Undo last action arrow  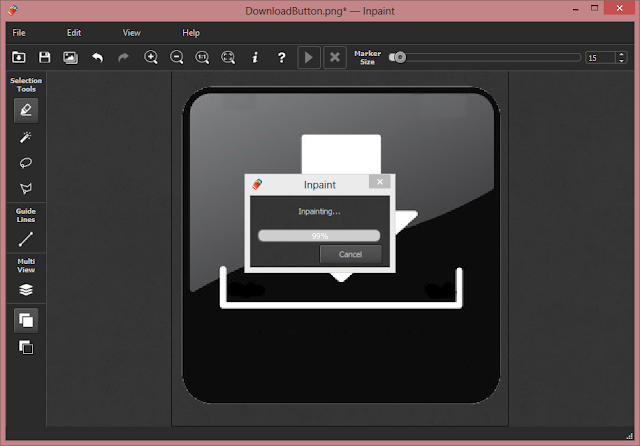[97, 58]
